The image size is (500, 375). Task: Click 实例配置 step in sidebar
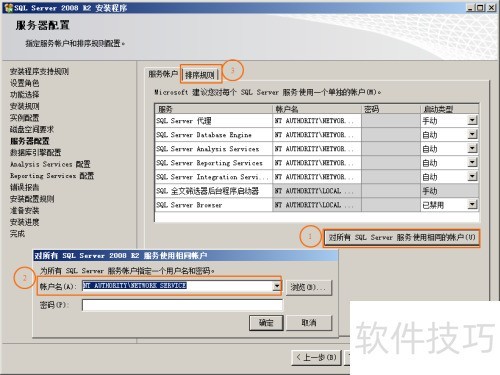pyautogui.click(x=24, y=118)
